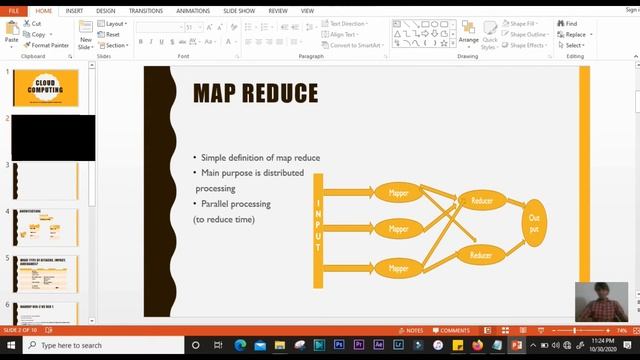This screenshot has height=360, width=640.
Task: Click the Windows Start button
Action: click(x=11, y=345)
